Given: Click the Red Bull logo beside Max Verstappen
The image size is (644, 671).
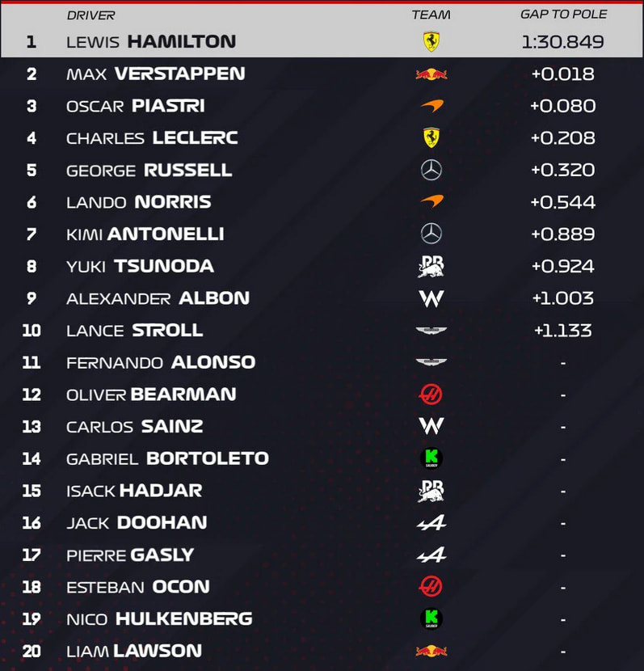Looking at the screenshot, I should 431,74.
